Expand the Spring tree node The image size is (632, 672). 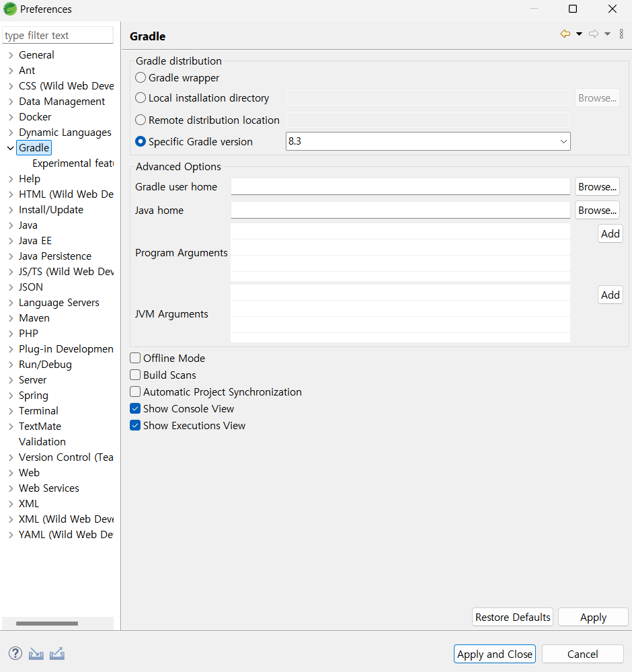tap(11, 396)
